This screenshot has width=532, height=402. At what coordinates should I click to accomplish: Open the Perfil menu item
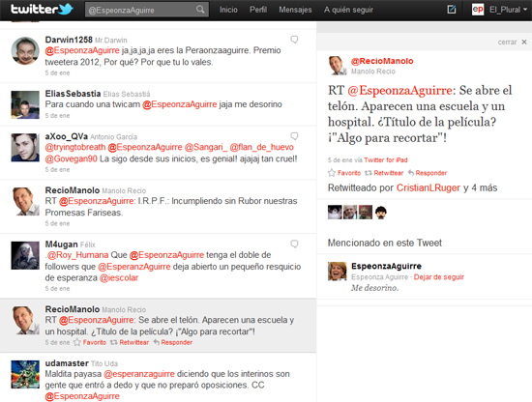click(x=258, y=10)
